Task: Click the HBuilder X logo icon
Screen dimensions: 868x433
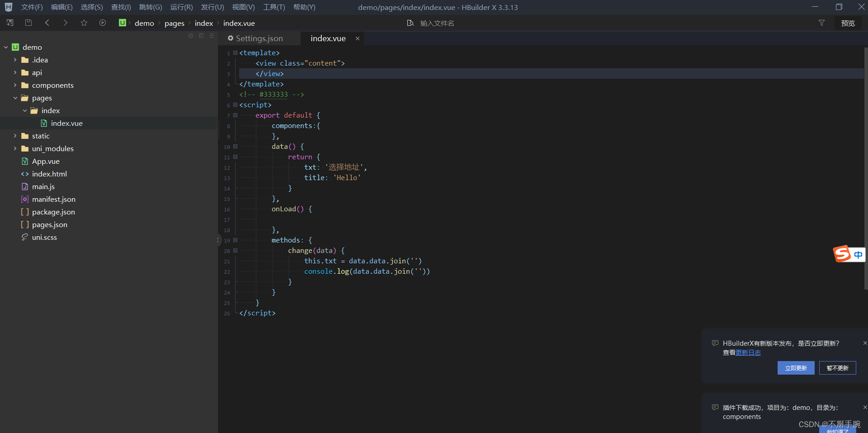Action: 9,7
